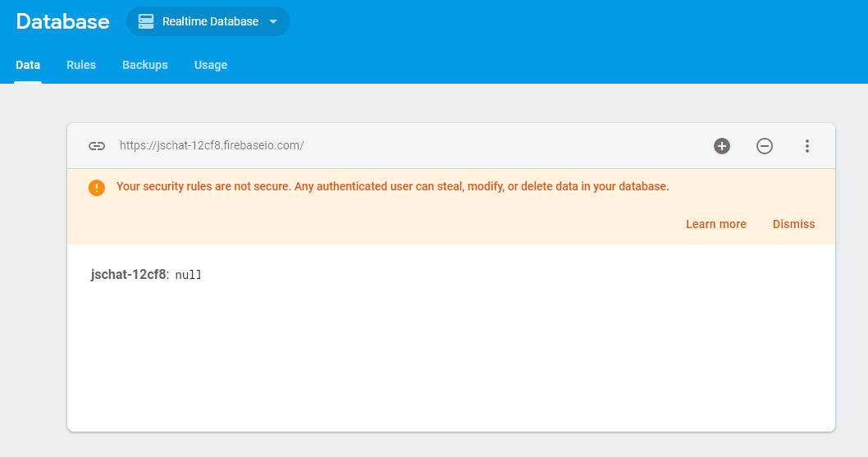Viewport: 868px width, 457px height.
Task: Click the null value of the root node
Action: [188, 275]
